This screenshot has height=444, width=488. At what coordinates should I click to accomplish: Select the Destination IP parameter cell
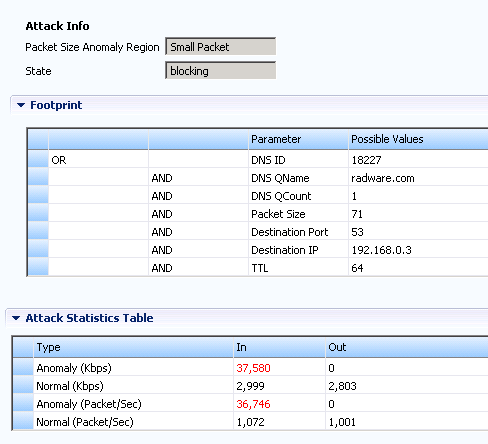298,250
